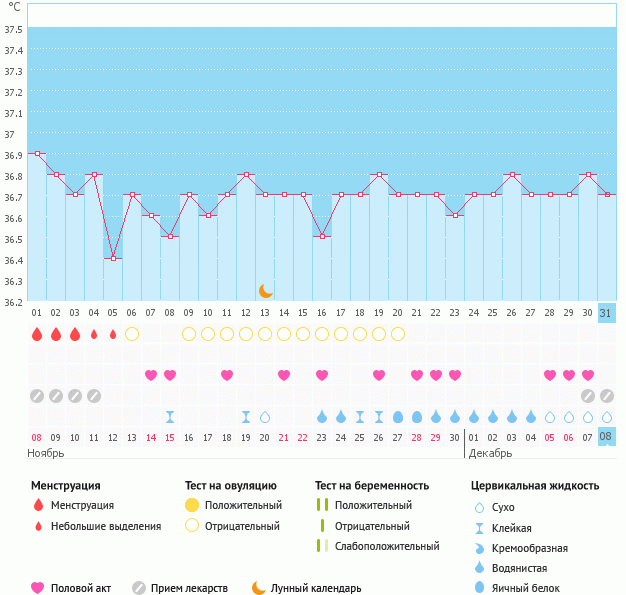Click the heart icon on cycle day 11
The height and width of the screenshot is (595, 626).
point(227,375)
